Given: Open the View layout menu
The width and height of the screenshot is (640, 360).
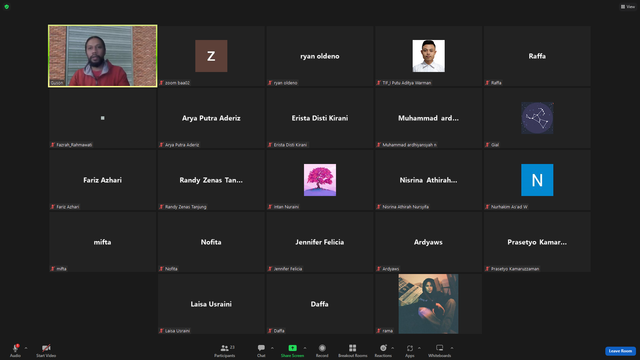Looking at the screenshot, I should click(628, 7).
